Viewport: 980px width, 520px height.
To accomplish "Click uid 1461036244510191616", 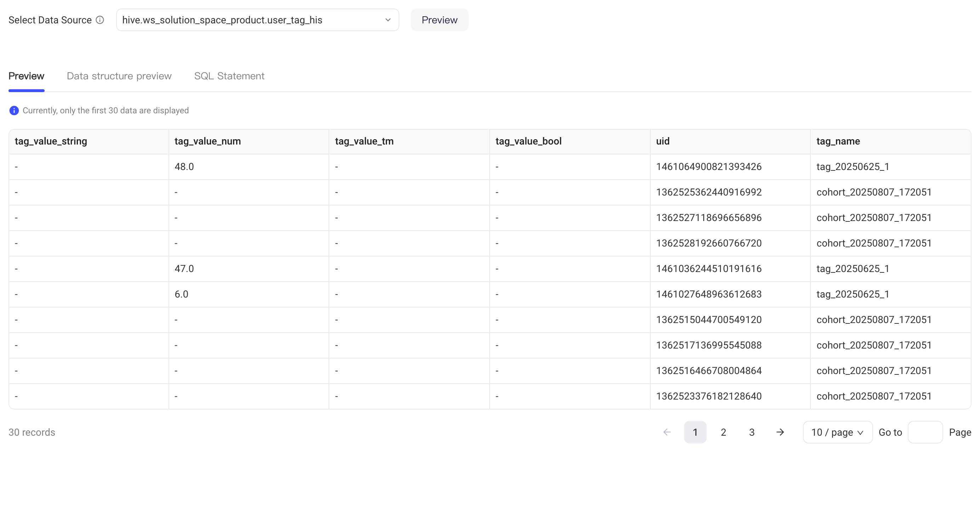I will point(709,269).
